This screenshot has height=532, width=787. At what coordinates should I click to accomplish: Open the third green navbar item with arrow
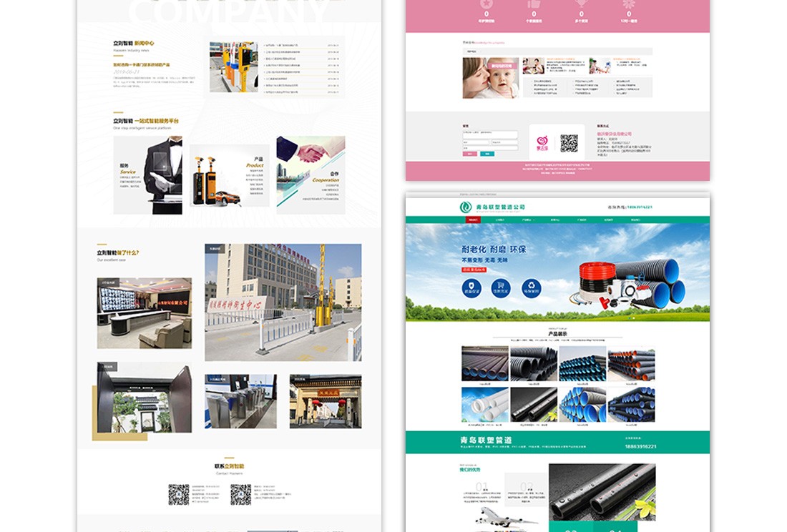pos(527,220)
